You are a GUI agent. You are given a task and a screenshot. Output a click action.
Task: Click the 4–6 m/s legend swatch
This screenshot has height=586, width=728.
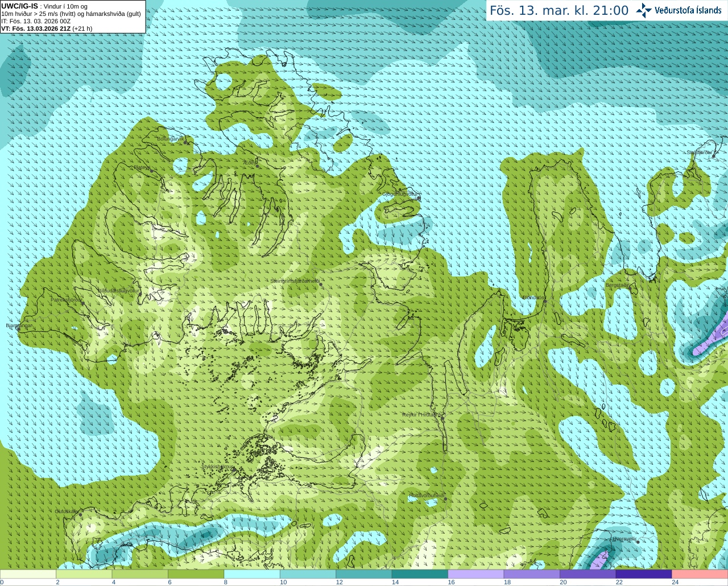pyautogui.click(x=140, y=574)
